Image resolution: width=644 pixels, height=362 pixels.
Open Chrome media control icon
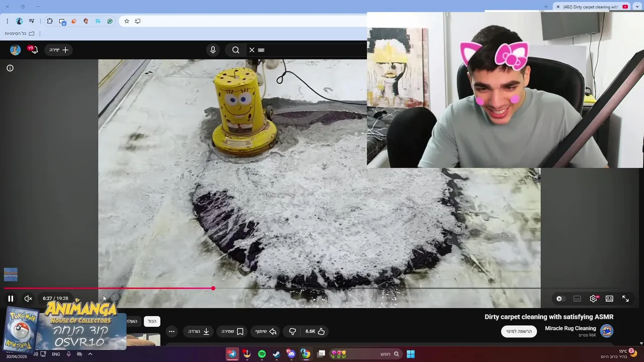[32, 21]
